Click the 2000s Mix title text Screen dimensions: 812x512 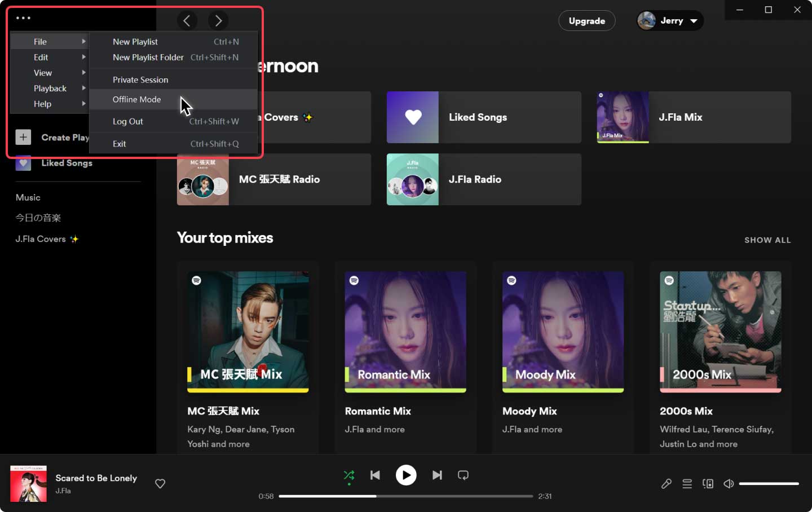(x=686, y=411)
